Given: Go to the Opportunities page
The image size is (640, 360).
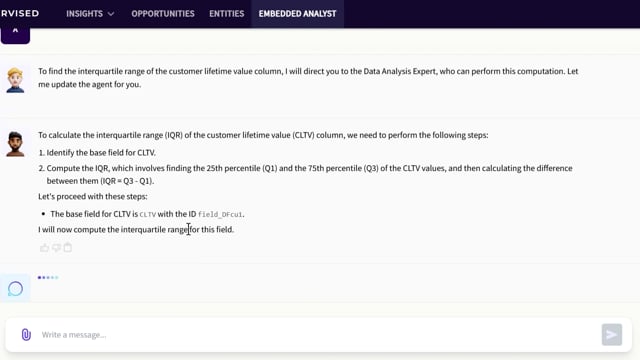Looking at the screenshot, I should tap(163, 13).
